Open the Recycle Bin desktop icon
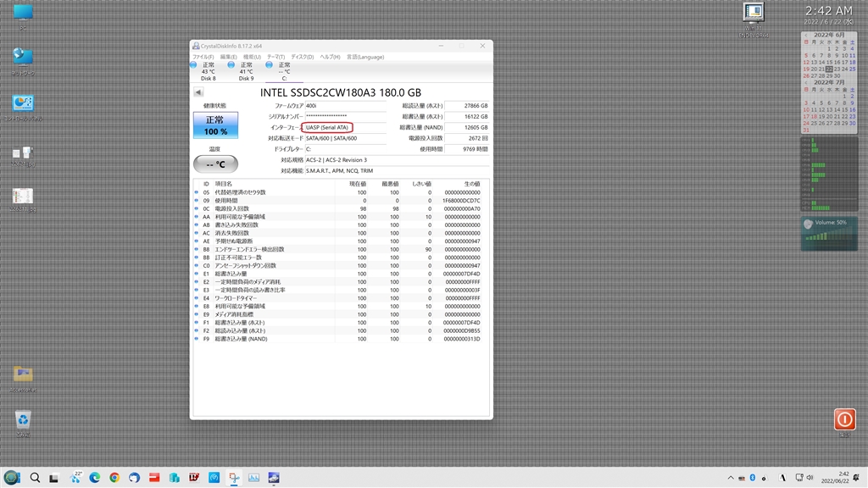 pos(23,424)
